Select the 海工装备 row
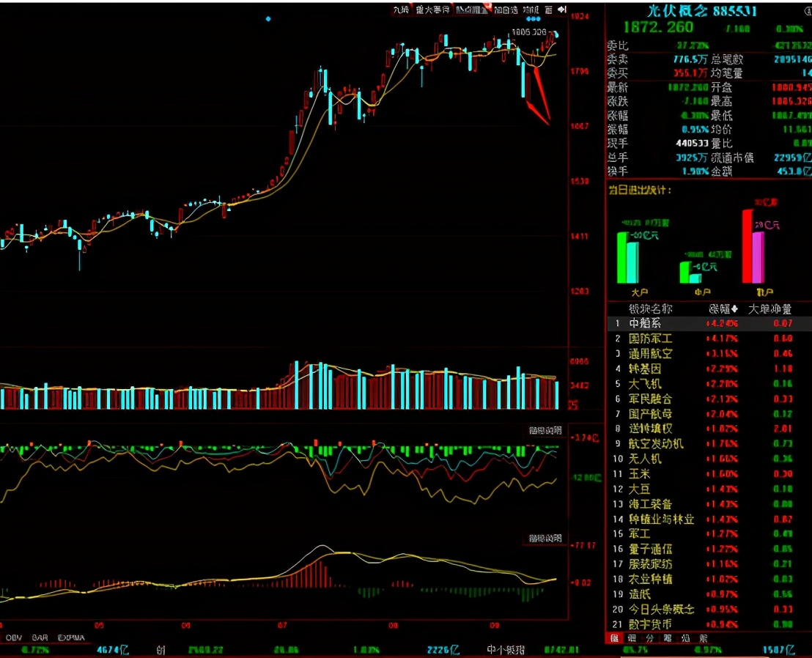This screenshot has height=658, width=812. [x=709, y=503]
